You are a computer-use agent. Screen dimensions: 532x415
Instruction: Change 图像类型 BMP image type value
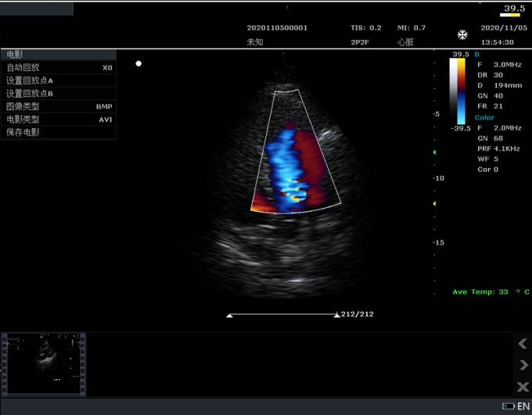103,106
